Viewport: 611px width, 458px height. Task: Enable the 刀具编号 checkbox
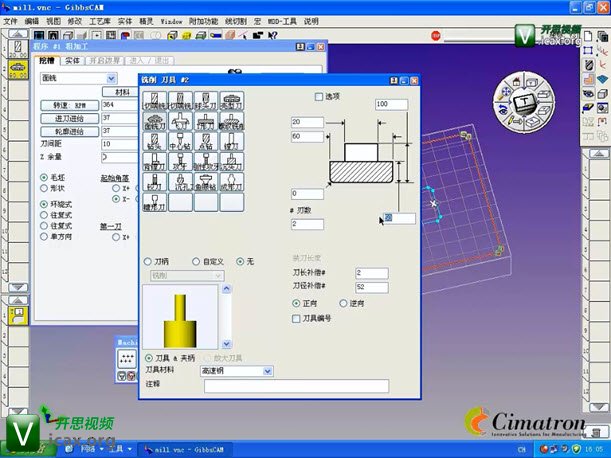[x=296, y=319]
